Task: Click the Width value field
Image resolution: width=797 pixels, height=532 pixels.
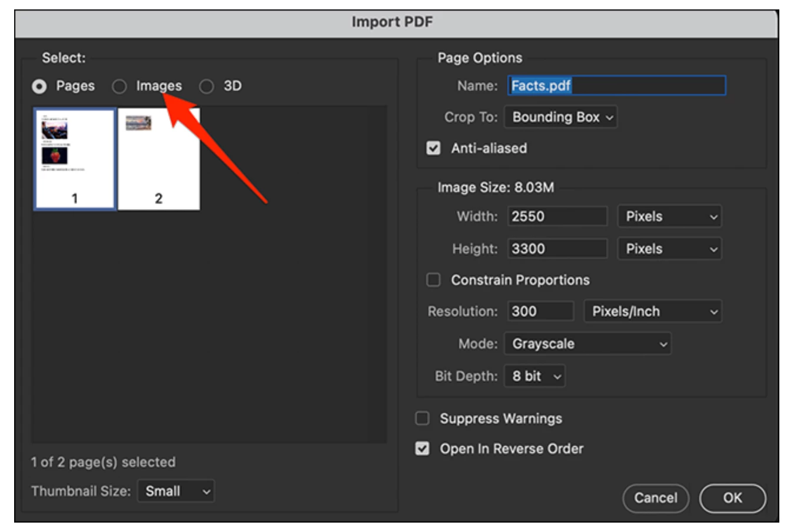Action: click(557, 217)
